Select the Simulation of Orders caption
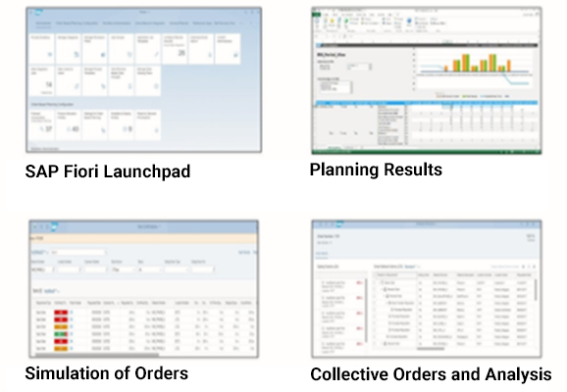Viewport: 567px width, 392px height. point(107,373)
